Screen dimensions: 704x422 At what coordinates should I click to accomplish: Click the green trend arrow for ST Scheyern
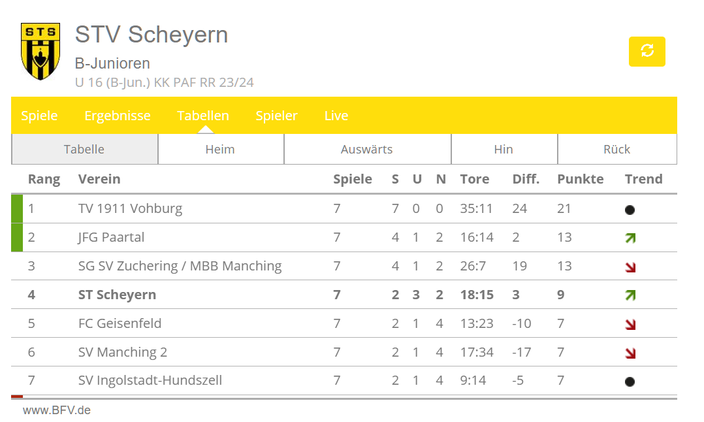click(630, 295)
